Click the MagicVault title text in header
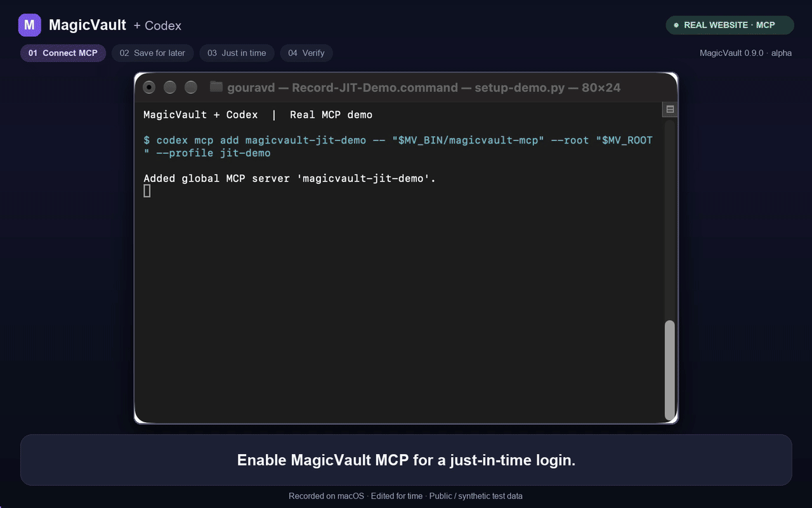 coord(88,25)
